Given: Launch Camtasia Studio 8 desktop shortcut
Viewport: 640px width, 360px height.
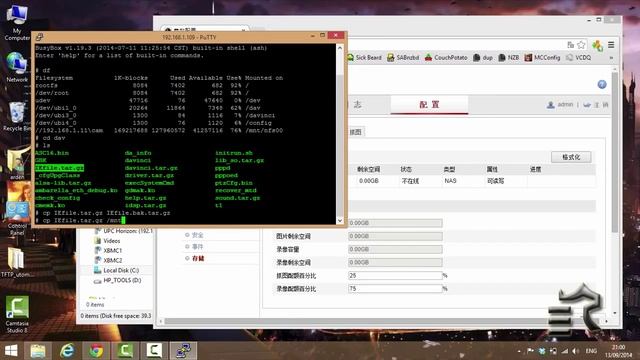Looking at the screenshot, I should pyautogui.click(x=17, y=314).
